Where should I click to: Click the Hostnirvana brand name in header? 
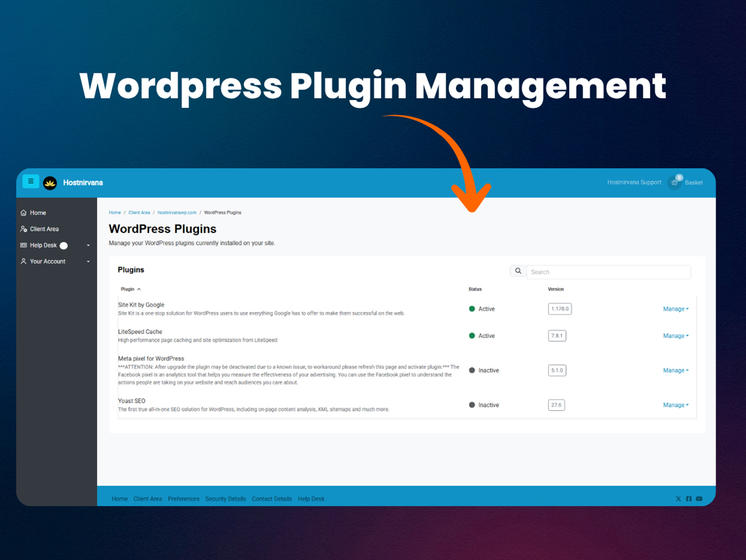coord(83,182)
